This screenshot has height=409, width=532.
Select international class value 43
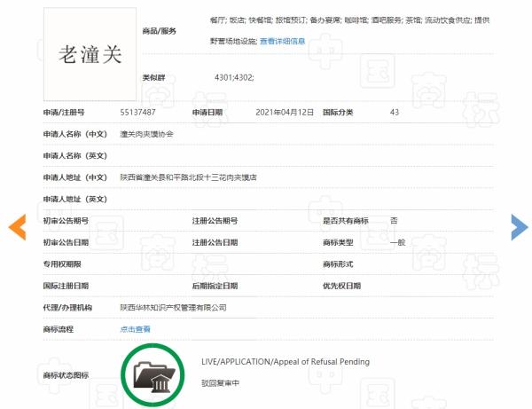point(395,113)
